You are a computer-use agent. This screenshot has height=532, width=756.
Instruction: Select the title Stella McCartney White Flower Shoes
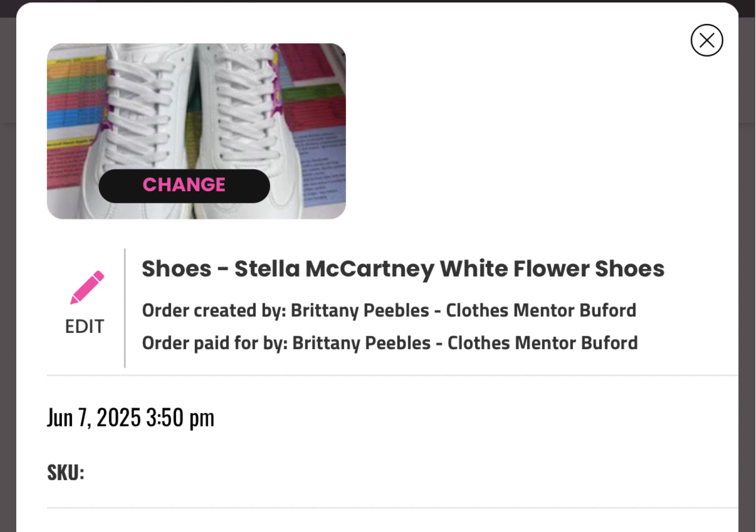coord(402,269)
